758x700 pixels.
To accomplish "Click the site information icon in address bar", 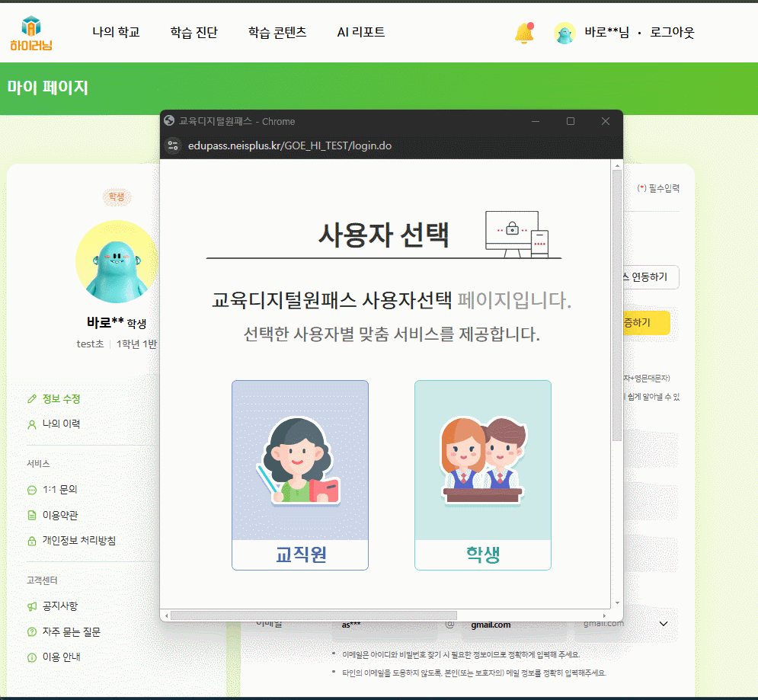I will point(174,145).
